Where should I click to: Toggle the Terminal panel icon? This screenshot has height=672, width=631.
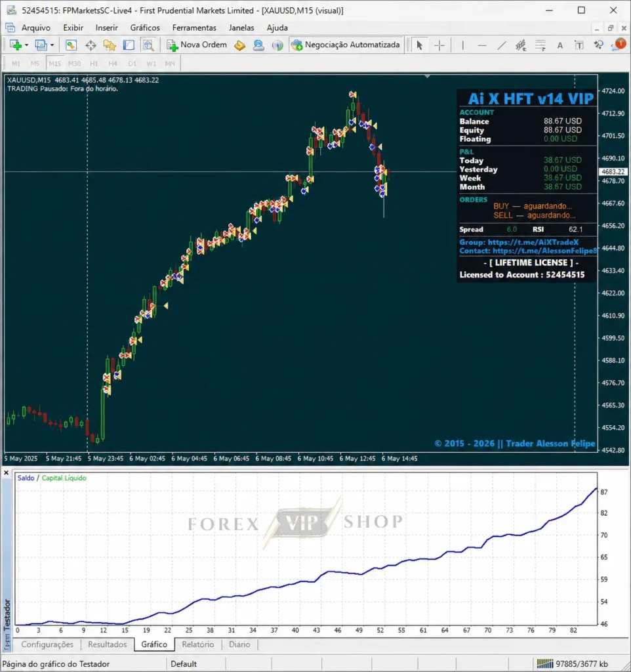click(129, 45)
